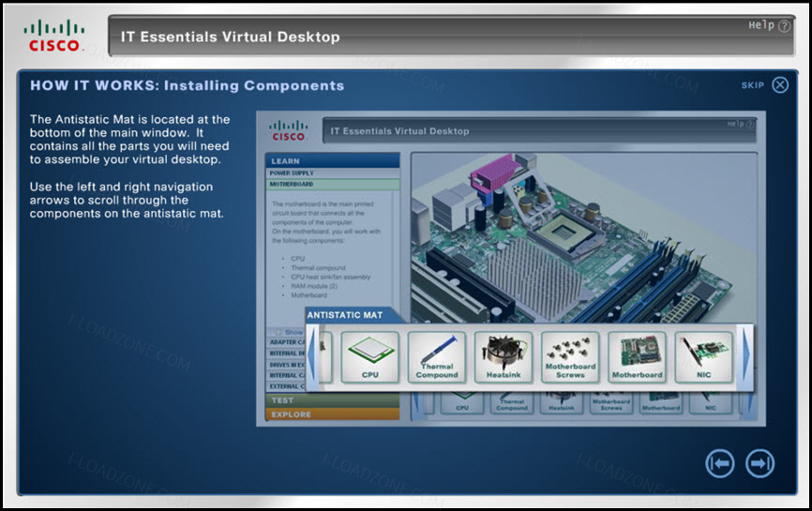Select the EXTERNAL C… list entry
Screen dimensions: 812x511
286,386
